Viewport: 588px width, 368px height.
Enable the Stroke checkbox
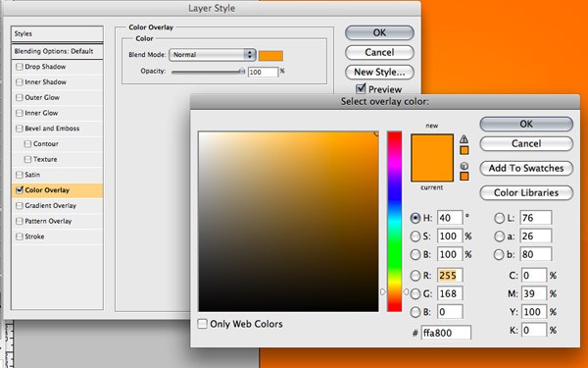[x=20, y=237]
